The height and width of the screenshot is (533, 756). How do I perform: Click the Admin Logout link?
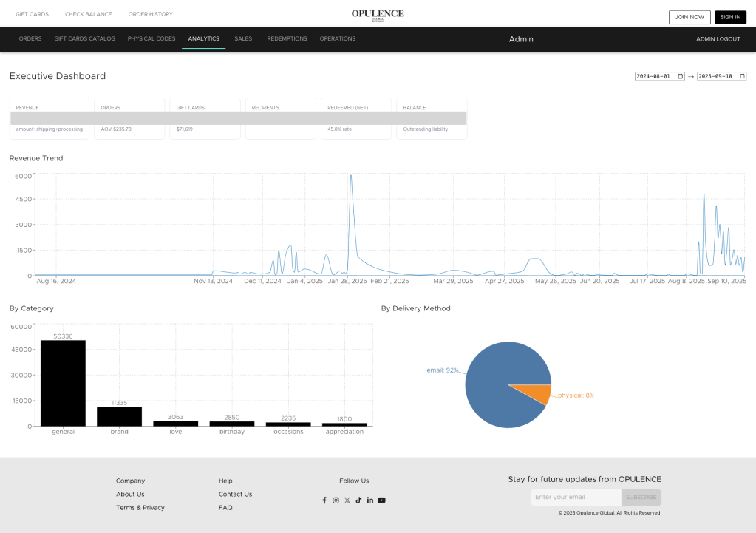click(x=718, y=39)
